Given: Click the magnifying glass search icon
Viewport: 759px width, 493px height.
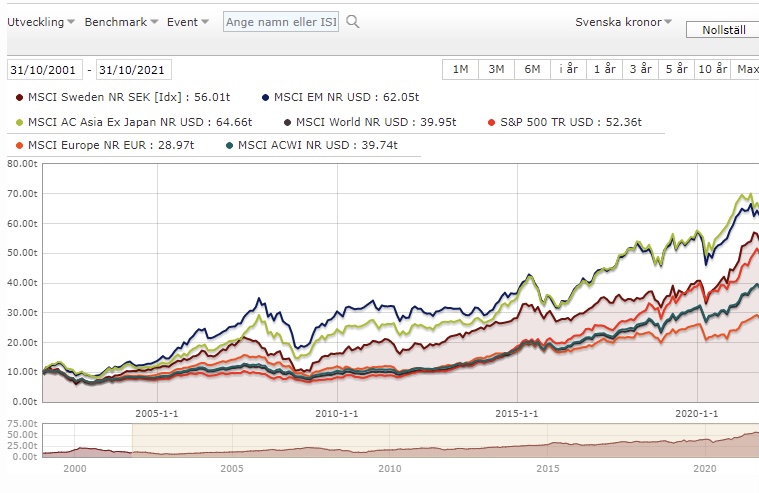Looking at the screenshot, I should click(353, 22).
